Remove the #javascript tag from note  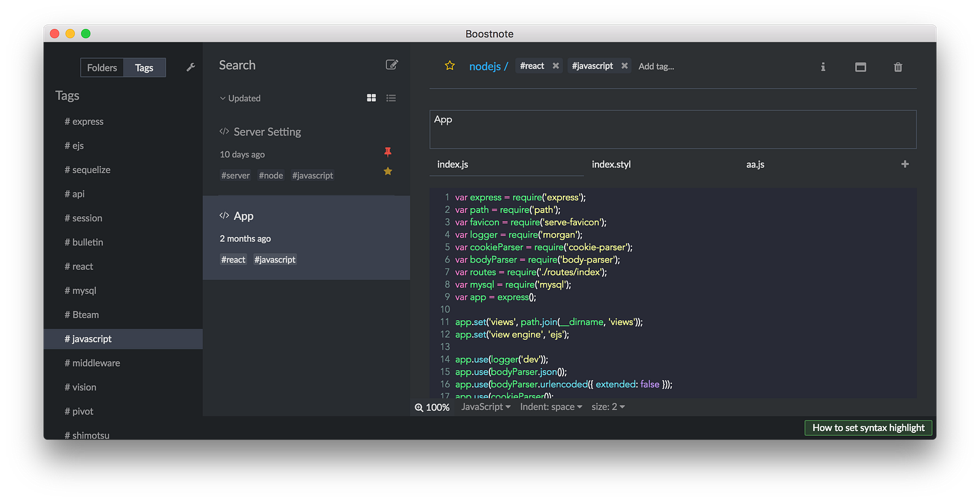(x=624, y=66)
